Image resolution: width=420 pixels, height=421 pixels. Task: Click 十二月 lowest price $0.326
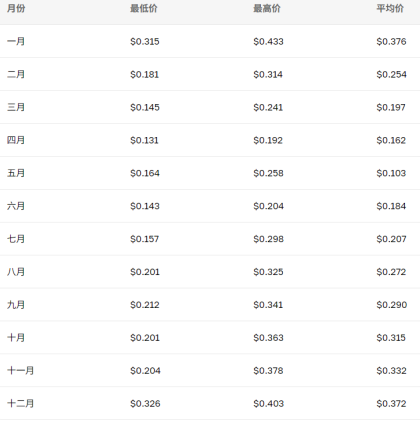click(145, 404)
